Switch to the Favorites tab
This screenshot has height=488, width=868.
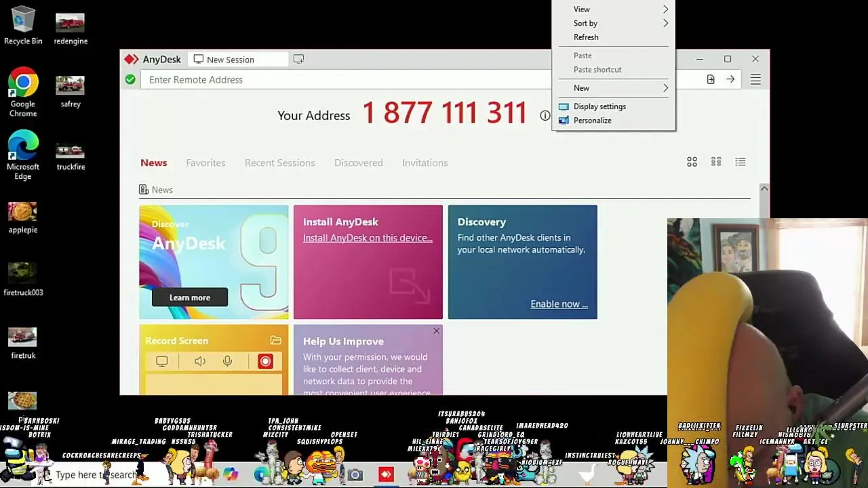[x=205, y=163]
